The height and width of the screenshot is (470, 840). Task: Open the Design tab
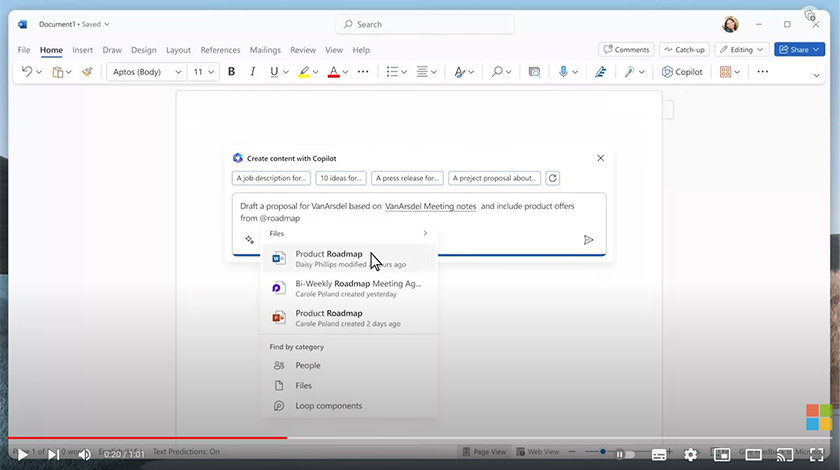pos(144,50)
